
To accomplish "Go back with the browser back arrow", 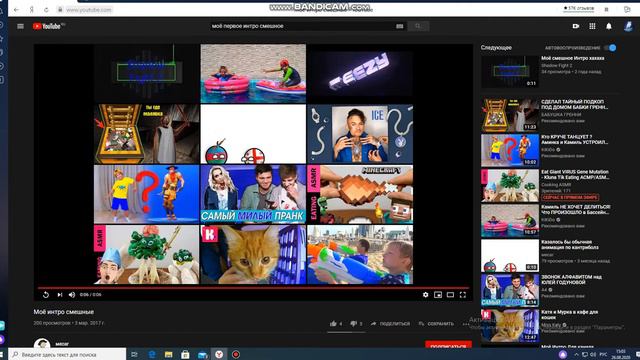I will pos(16,9).
